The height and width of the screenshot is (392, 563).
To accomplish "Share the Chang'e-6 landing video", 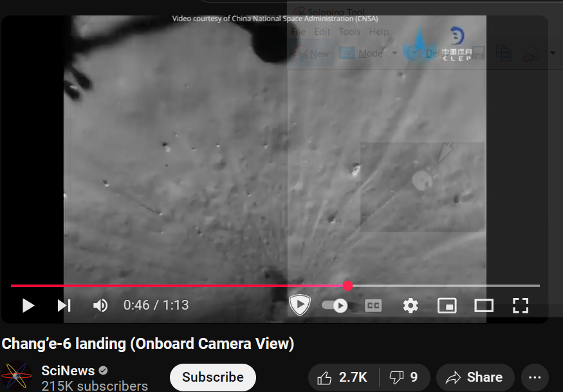I will 475,377.
